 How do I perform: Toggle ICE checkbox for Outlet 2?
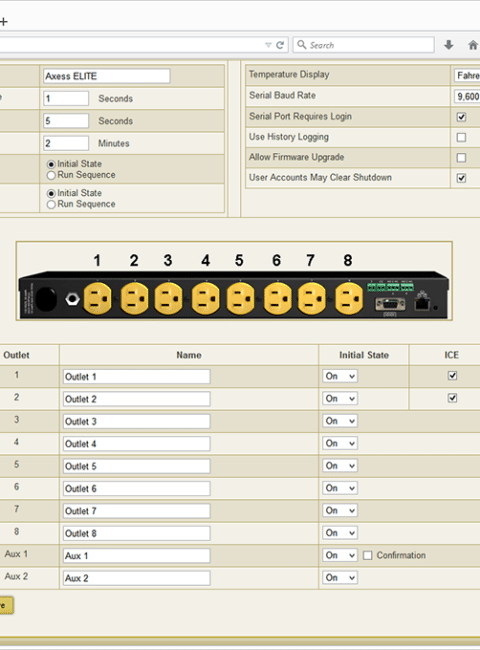click(x=452, y=398)
